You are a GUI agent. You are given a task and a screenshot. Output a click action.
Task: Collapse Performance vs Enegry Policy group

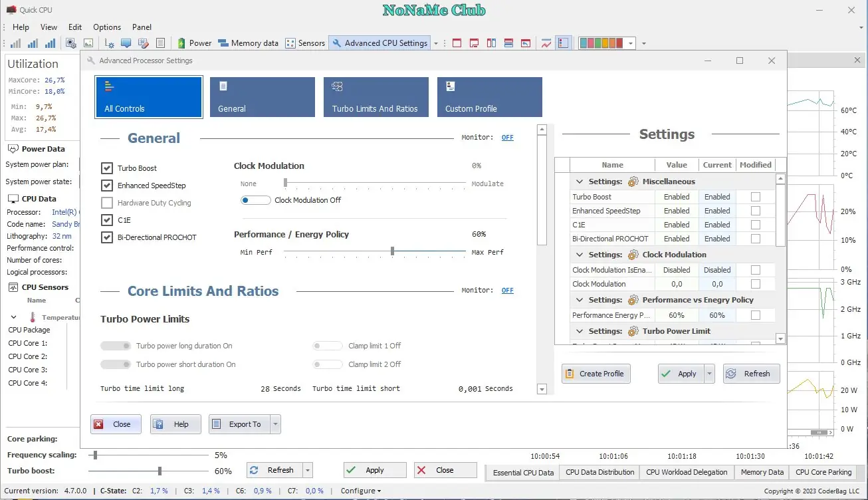(580, 300)
